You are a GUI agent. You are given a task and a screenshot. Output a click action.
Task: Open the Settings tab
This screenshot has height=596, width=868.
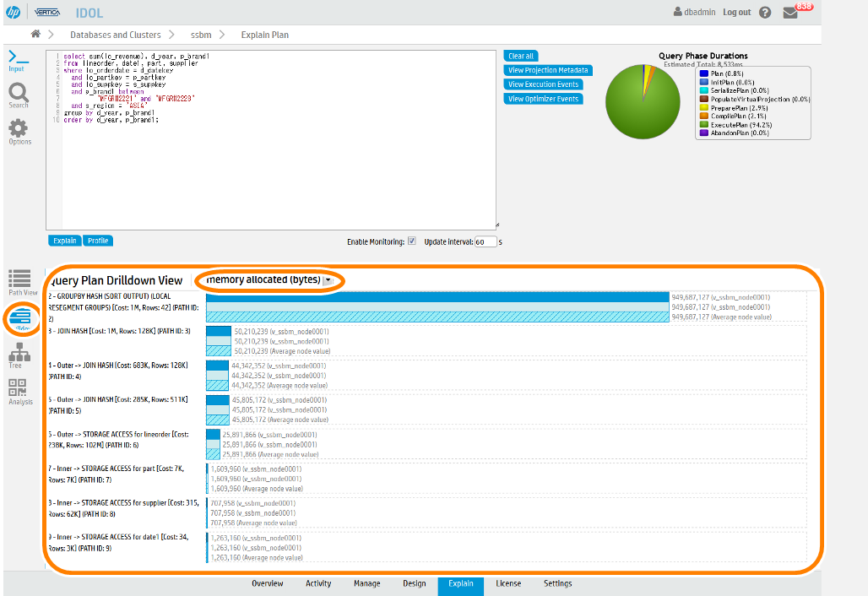tap(557, 583)
